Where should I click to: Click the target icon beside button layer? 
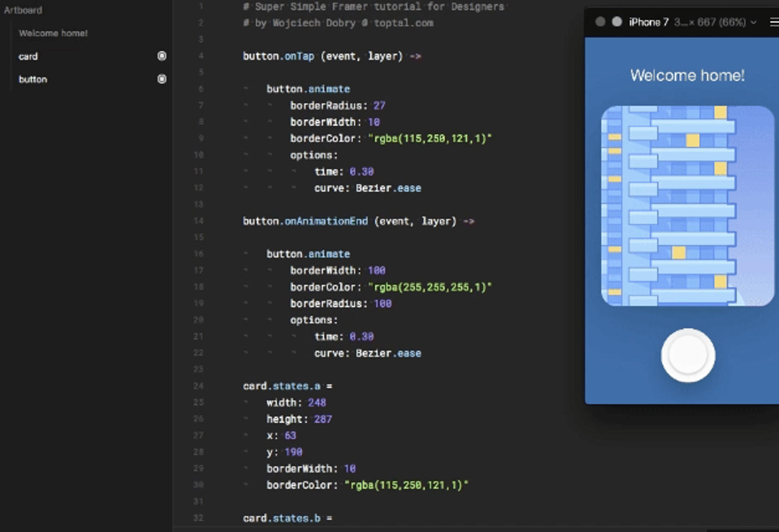click(x=161, y=79)
